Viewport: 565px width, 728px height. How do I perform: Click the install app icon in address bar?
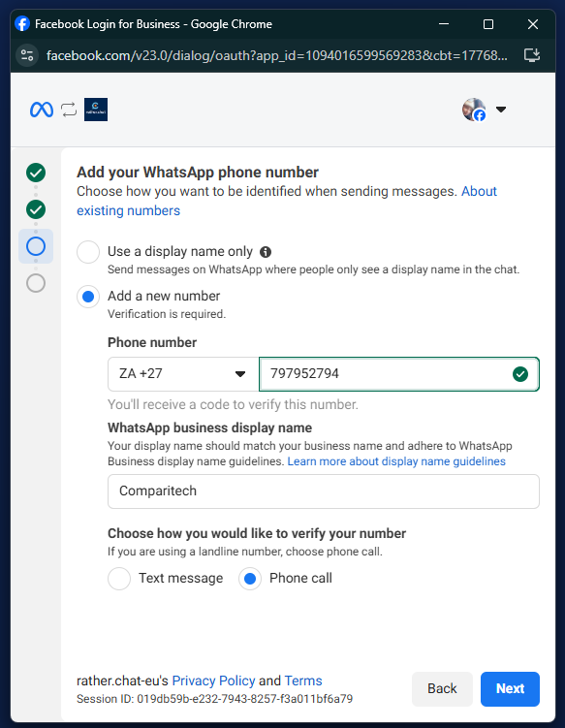click(532, 55)
